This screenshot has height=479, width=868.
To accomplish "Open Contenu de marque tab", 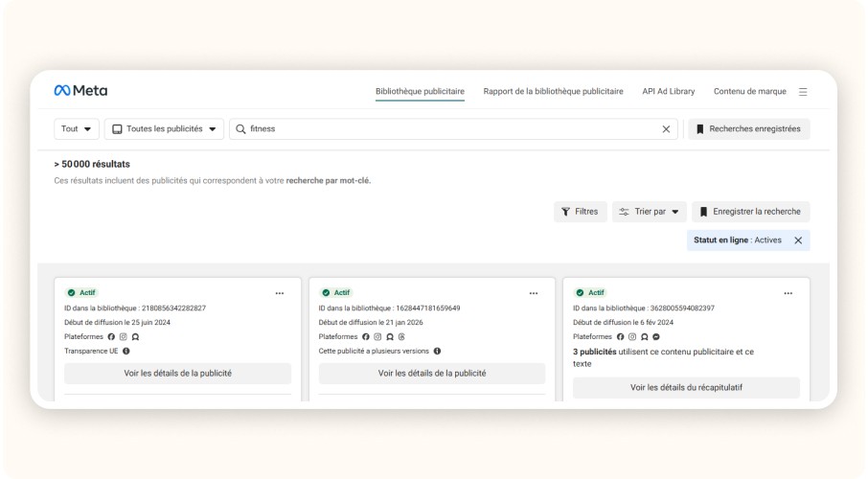I will point(749,91).
